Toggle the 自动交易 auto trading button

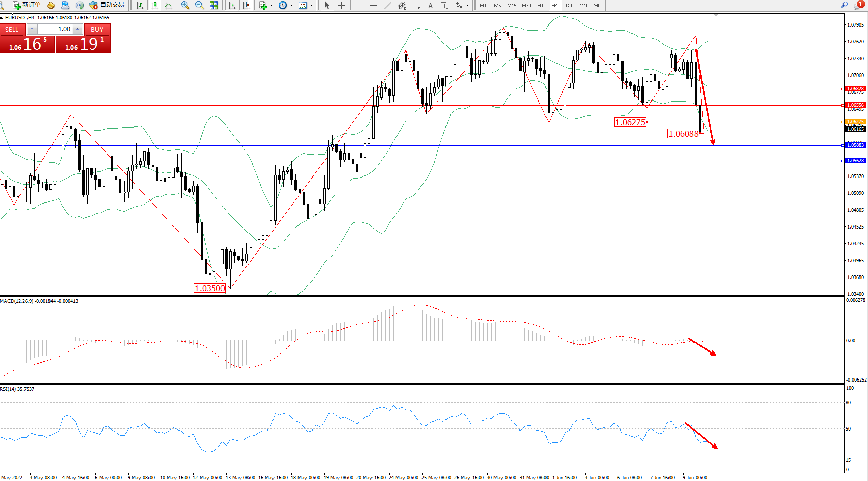[x=107, y=5]
